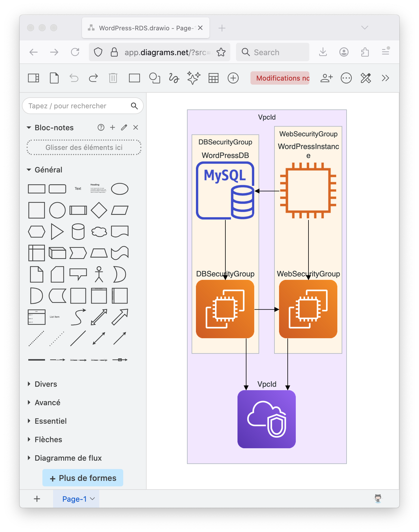Open the shapes picker icon
This screenshot has height=532, width=419.
pyautogui.click(x=155, y=78)
